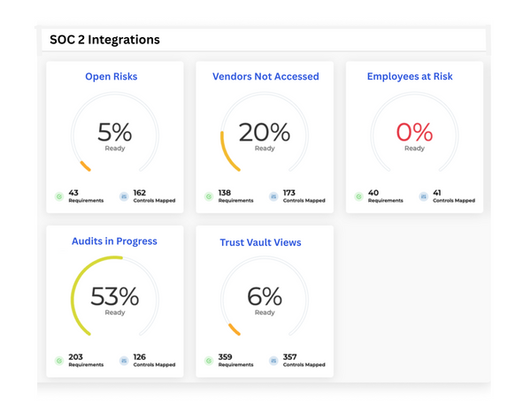
Task: Open the Vendors Not Accessed title link
Action: (x=265, y=77)
